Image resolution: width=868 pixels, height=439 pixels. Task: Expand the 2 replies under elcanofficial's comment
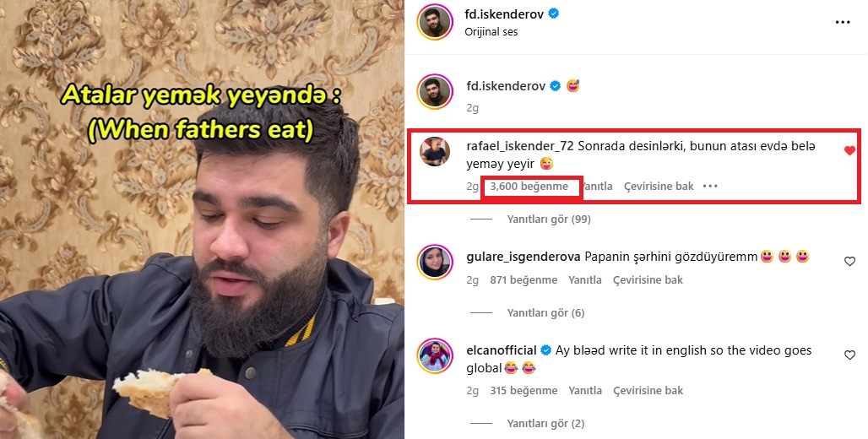coord(545,424)
